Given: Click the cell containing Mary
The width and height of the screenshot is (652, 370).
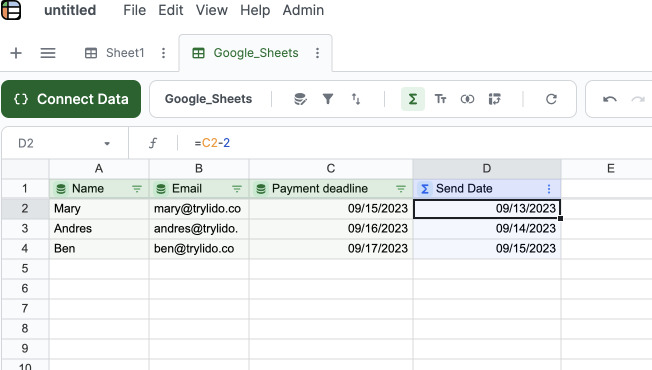Looking at the screenshot, I should pos(99,209).
